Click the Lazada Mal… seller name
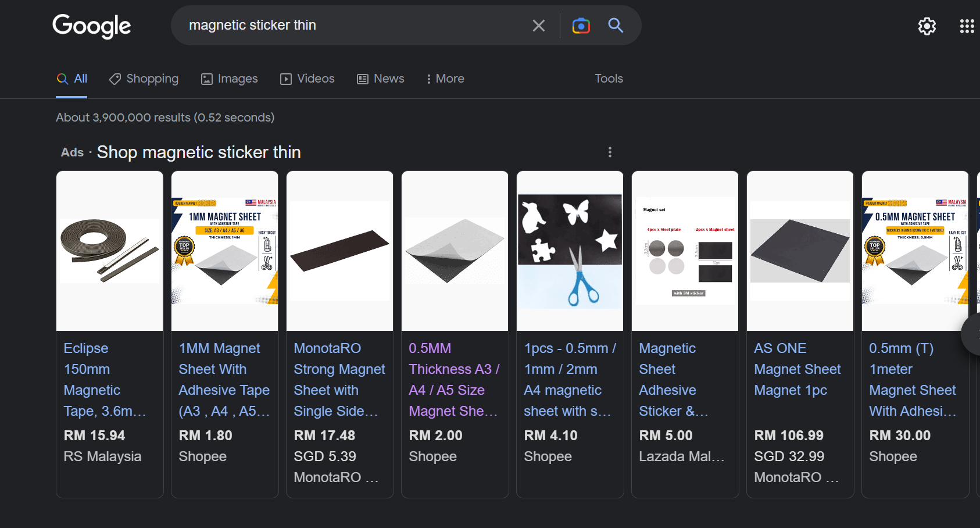The height and width of the screenshot is (528, 980). [682, 456]
